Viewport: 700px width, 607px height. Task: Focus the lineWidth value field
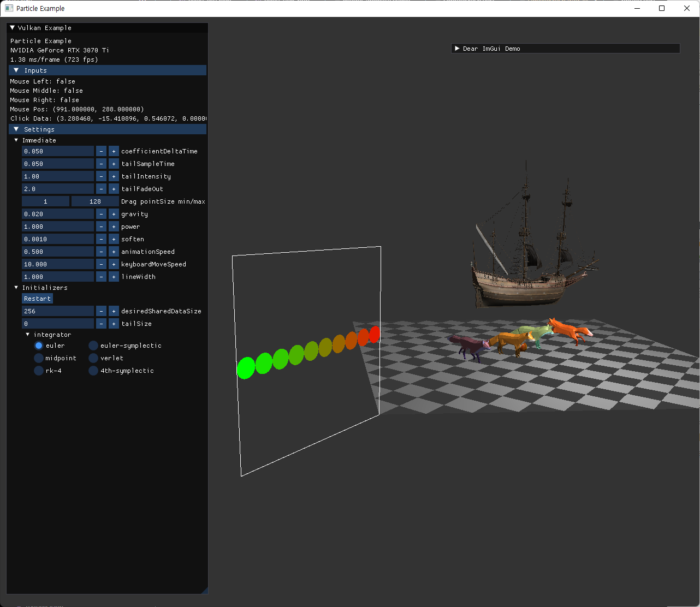tap(58, 277)
